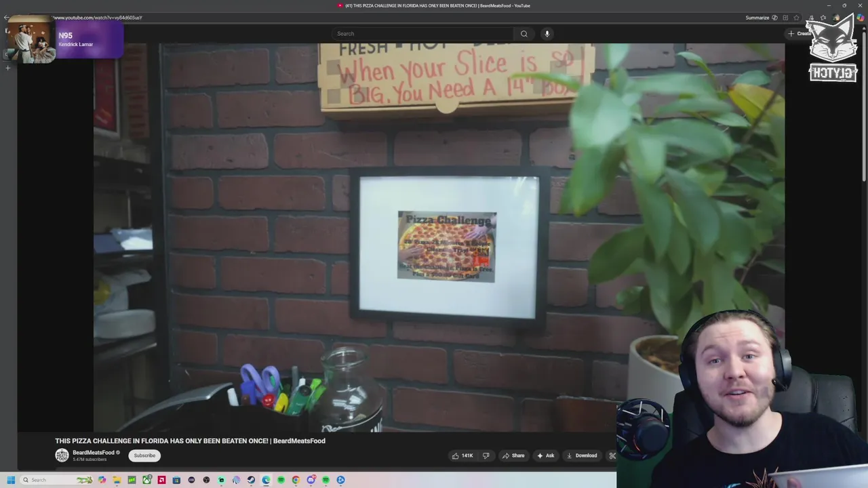This screenshot has height=488, width=868.
Task: Share the BeardMeatsFood video
Action: click(x=513, y=455)
